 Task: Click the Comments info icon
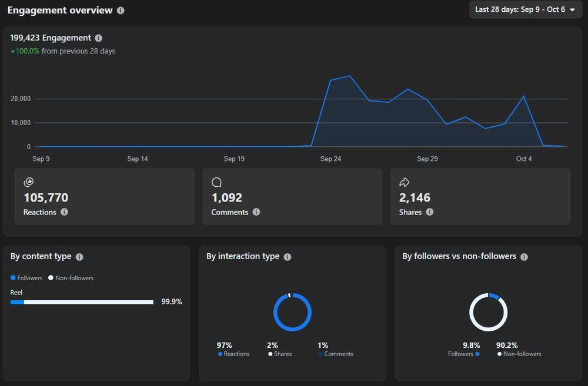pyautogui.click(x=256, y=212)
